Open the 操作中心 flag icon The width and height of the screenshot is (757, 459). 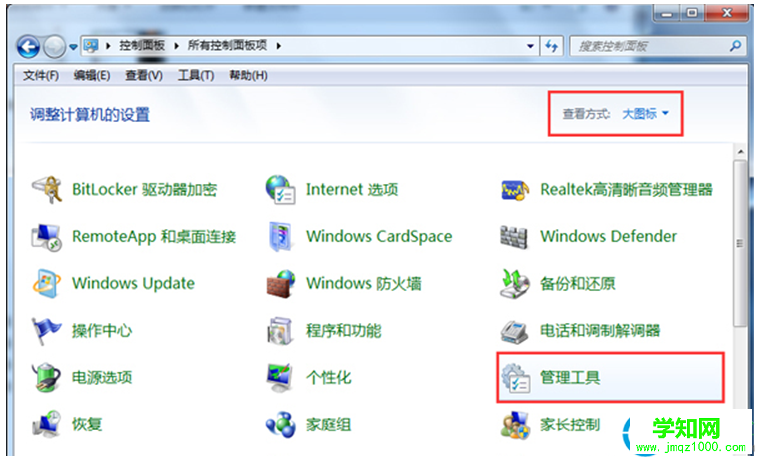(x=46, y=331)
